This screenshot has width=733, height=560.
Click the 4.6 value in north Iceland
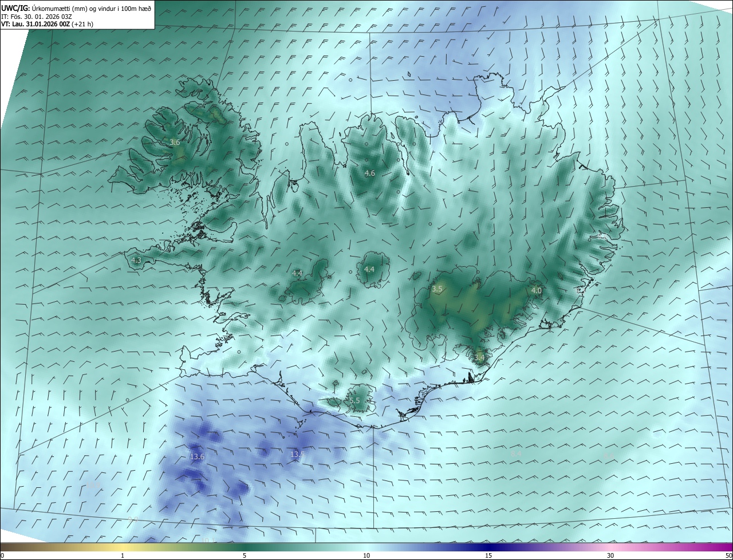370,173
